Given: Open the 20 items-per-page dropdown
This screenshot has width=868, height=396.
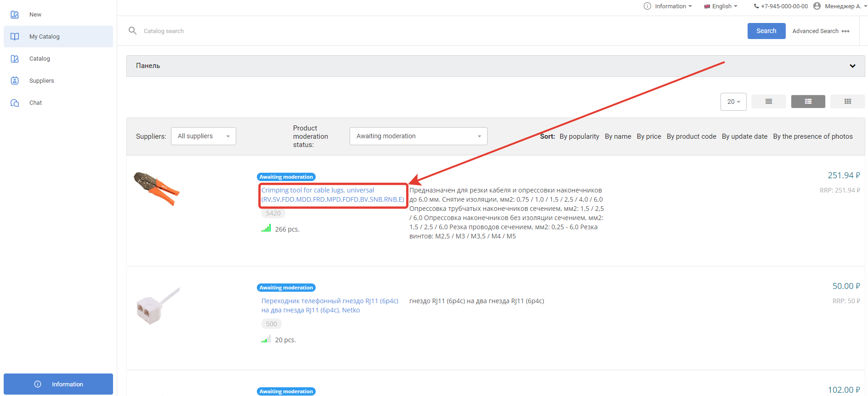Looking at the screenshot, I should pos(733,102).
